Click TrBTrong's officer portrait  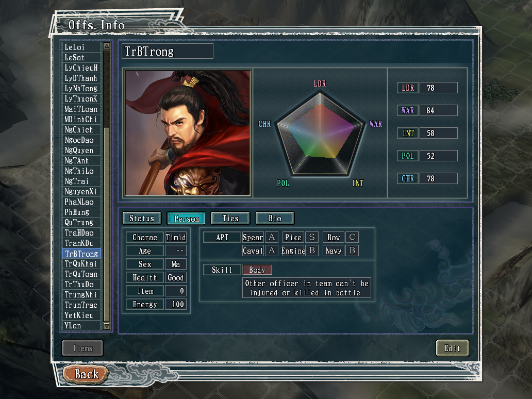(188, 132)
